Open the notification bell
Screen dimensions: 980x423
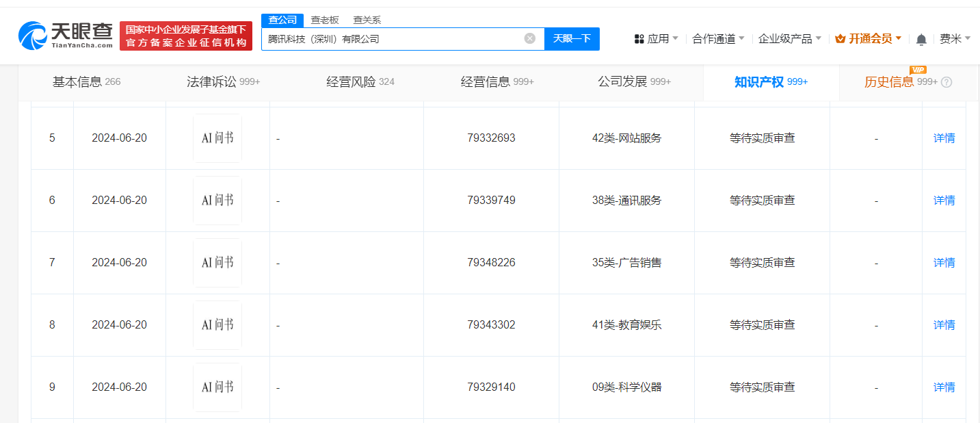pos(921,39)
